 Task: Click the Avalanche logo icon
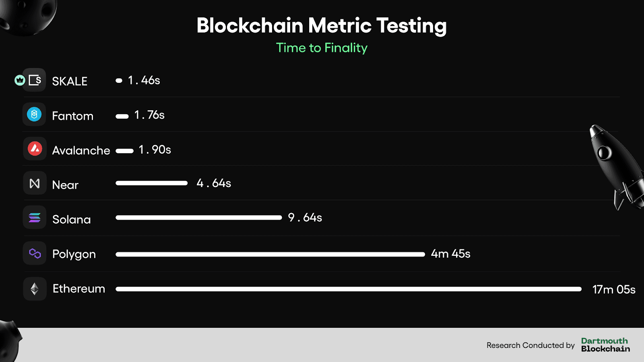35,149
